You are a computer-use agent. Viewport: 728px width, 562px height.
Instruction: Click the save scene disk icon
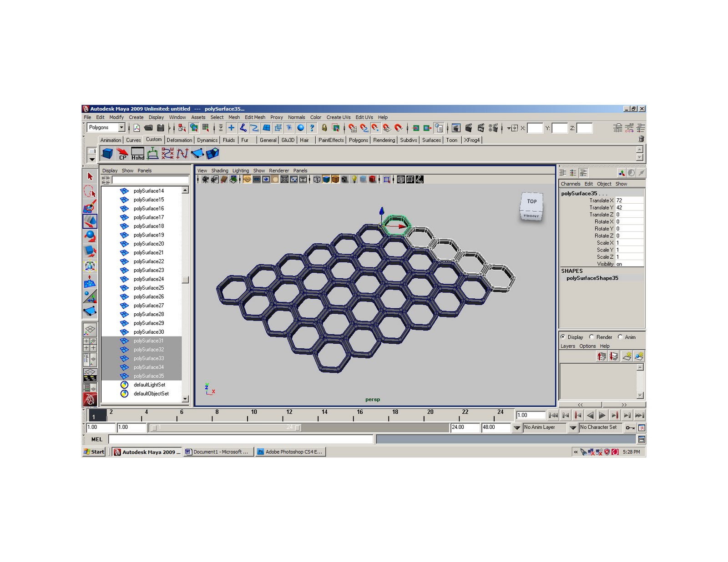coord(161,128)
